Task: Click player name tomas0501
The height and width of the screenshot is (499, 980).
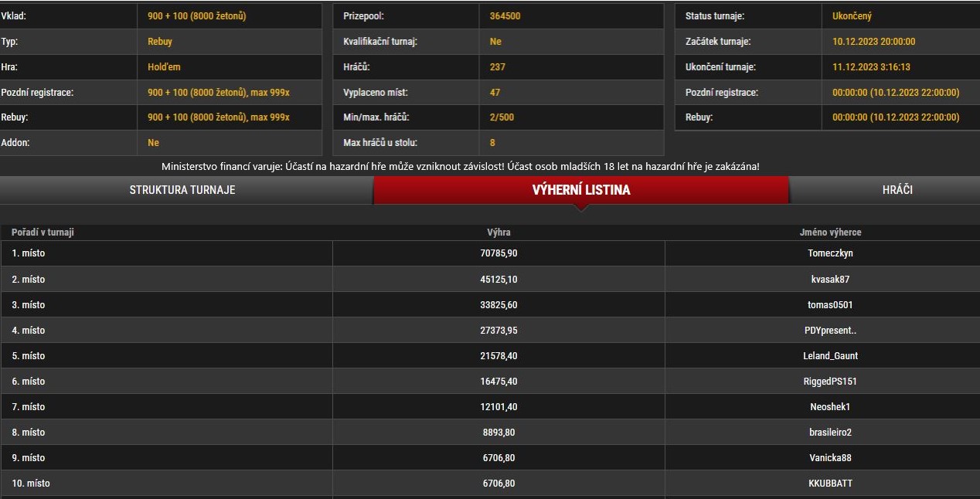Action: click(830, 305)
